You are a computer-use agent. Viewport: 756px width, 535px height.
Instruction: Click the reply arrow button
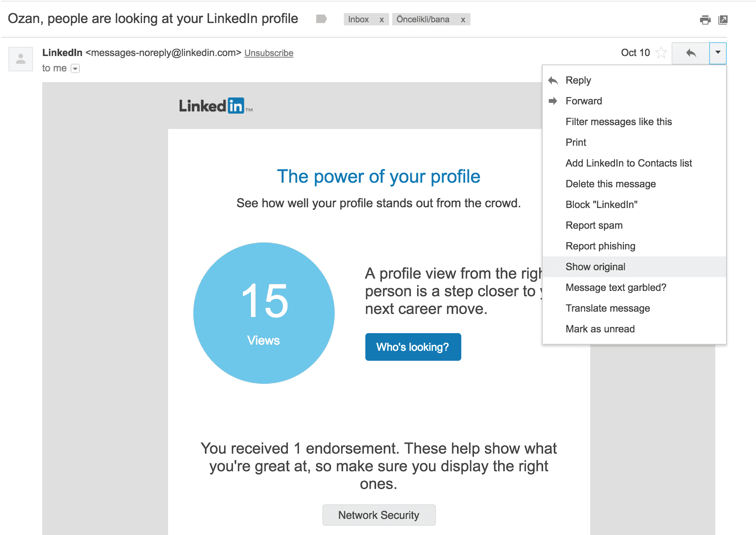pyautogui.click(x=691, y=53)
